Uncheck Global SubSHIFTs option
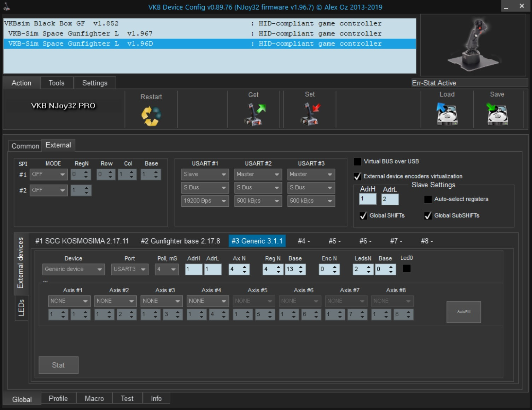The width and height of the screenshot is (532, 410). tap(428, 216)
